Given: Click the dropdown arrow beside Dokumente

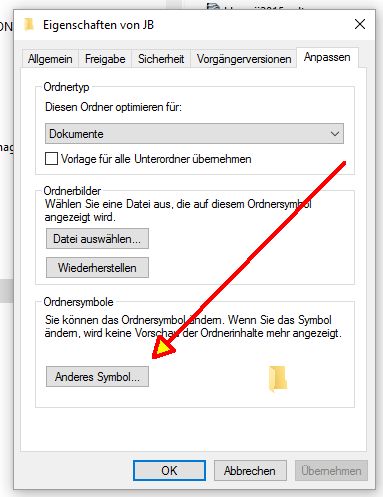Looking at the screenshot, I should 335,134.
